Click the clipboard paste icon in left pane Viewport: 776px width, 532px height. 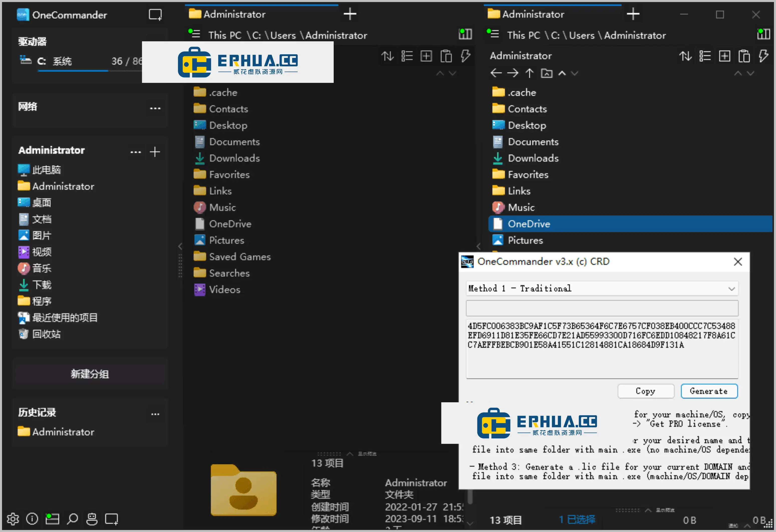446,56
